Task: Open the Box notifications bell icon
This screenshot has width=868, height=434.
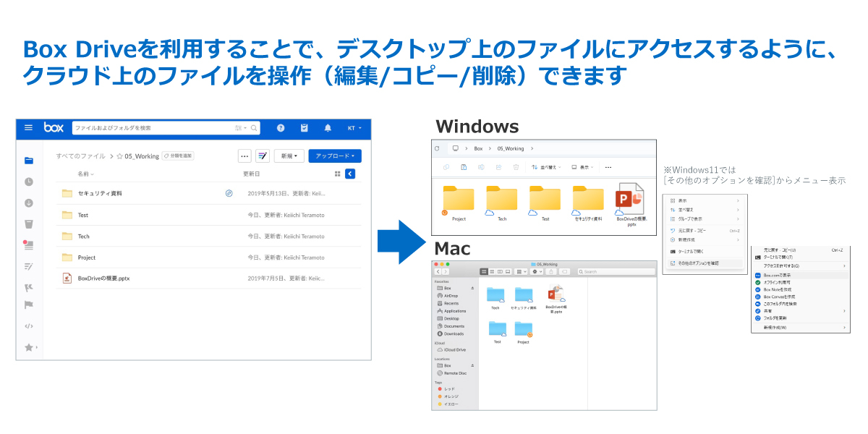Action: 328,128
